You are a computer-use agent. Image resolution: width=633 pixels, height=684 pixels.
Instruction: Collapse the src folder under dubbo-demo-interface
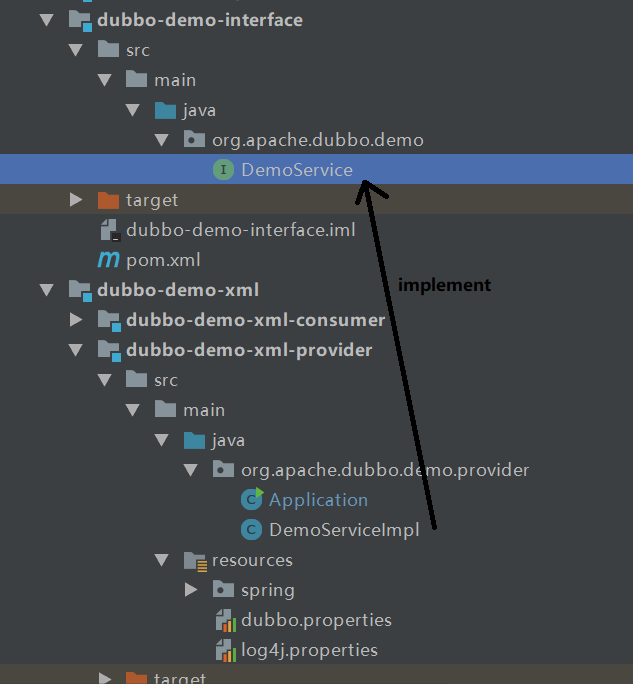click(75, 50)
